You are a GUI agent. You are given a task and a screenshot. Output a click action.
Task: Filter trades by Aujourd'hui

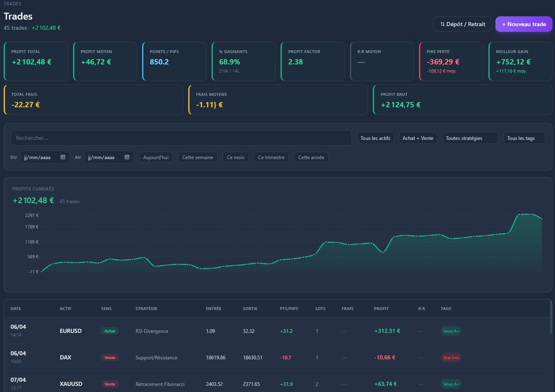pyautogui.click(x=156, y=157)
